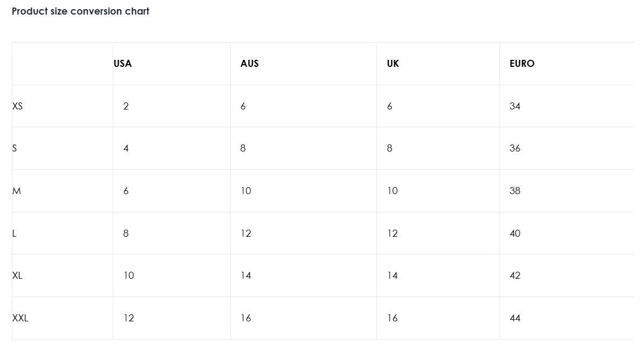Viewport: 644px width, 358px height.
Task: Click the S size row label
Action: coord(15,148)
